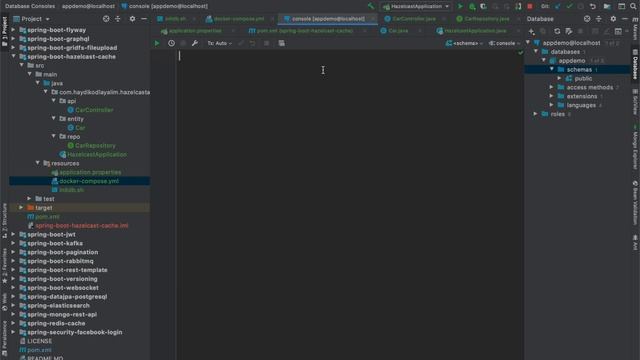The image size is (640, 360).
Task: Stop the running application red square
Action: (x=530, y=6)
